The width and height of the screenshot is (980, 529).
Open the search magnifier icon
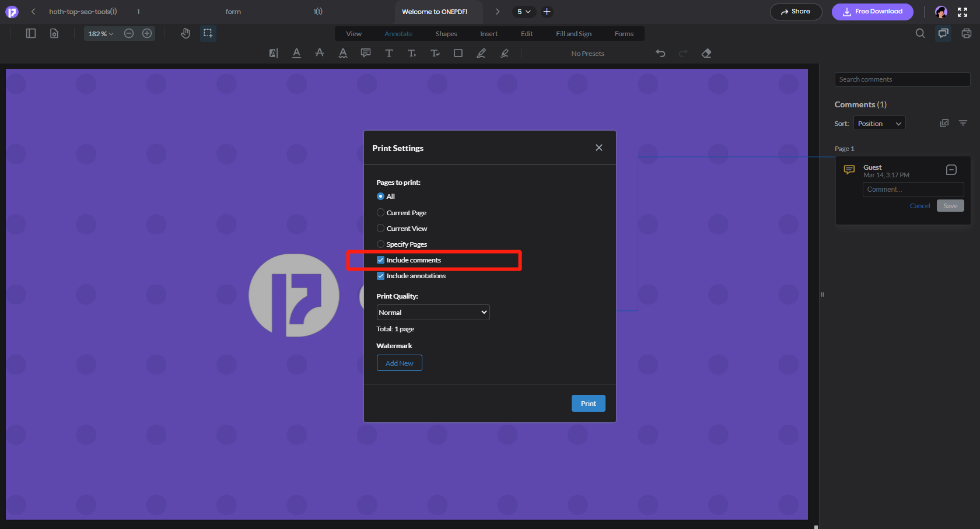click(x=920, y=33)
